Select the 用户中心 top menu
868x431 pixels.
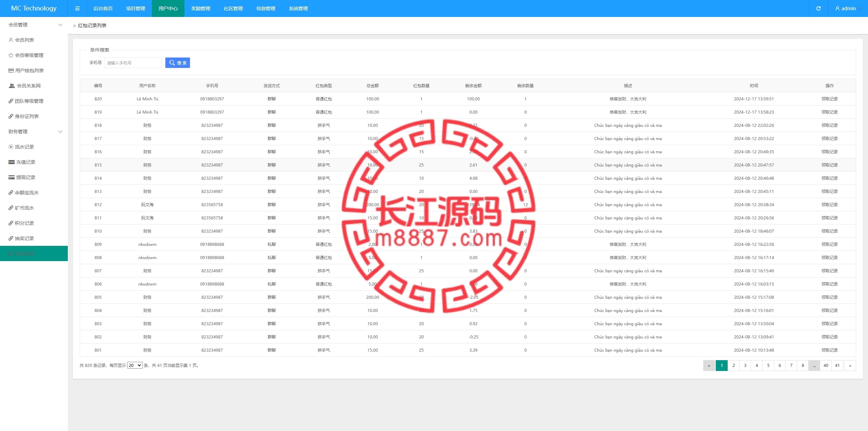pyautogui.click(x=168, y=8)
